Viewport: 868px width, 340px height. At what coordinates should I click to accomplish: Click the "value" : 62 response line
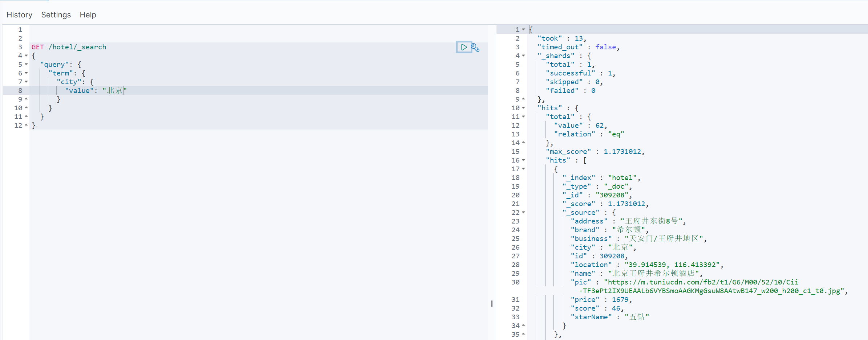581,126
